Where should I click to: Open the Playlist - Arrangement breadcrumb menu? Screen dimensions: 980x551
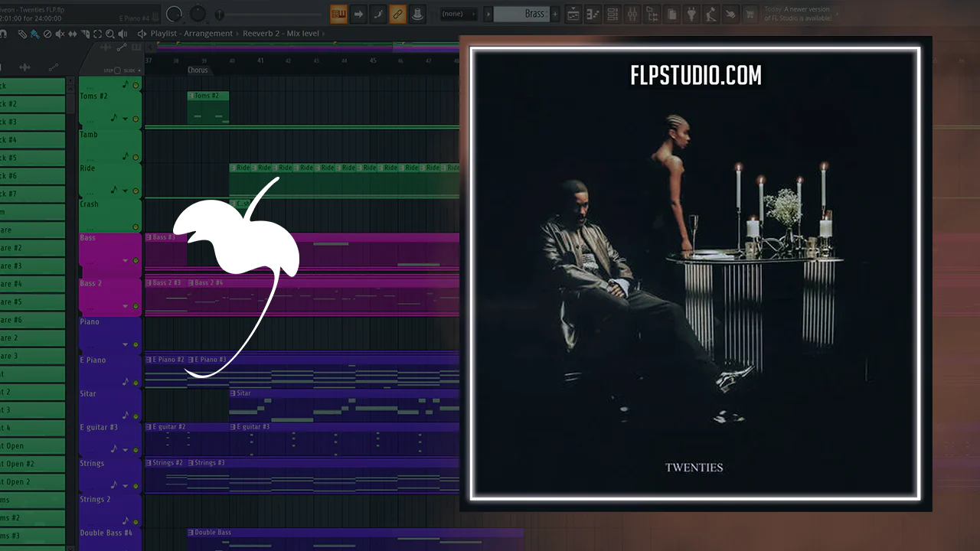[191, 34]
